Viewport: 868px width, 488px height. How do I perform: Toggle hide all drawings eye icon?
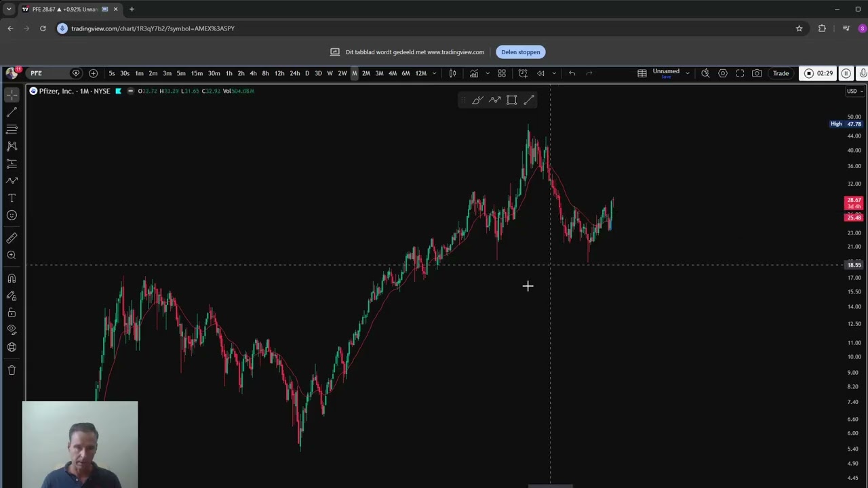(x=12, y=329)
